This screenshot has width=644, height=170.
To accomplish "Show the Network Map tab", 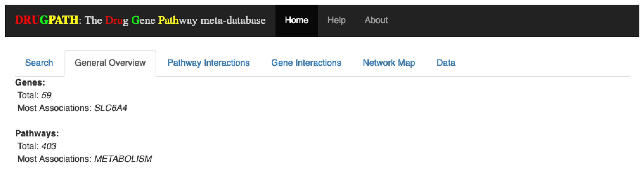I will point(389,63).
